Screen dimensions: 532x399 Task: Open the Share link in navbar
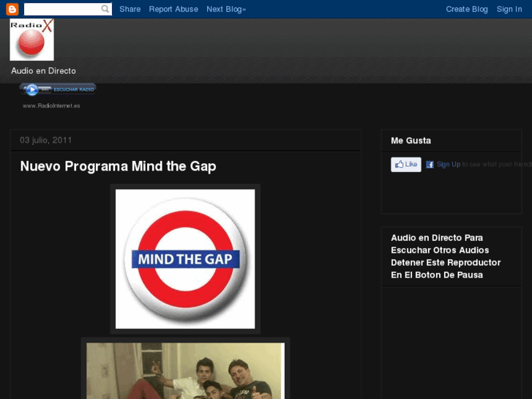pos(130,10)
